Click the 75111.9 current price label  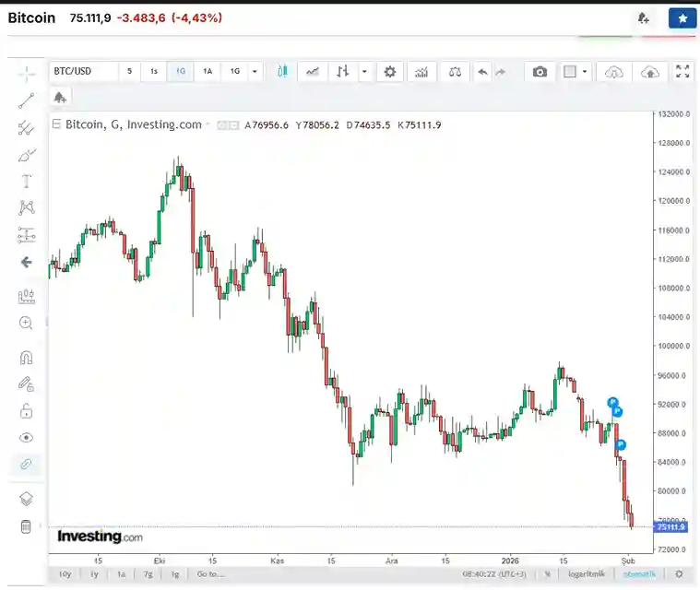coord(671,527)
